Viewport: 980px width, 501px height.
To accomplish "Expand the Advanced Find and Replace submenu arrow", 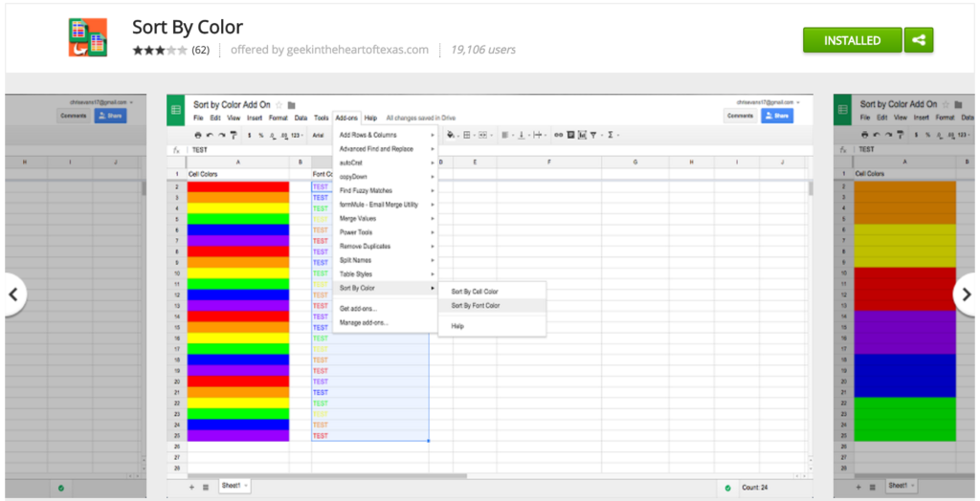I will coord(432,149).
